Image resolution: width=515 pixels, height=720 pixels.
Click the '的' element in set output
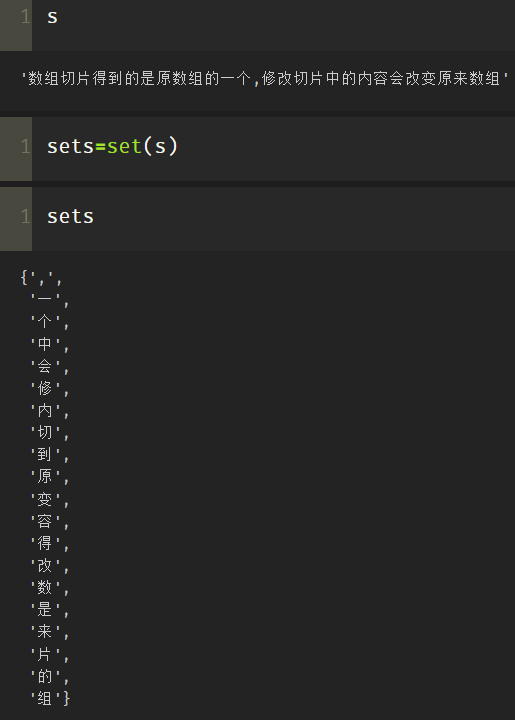(45, 676)
